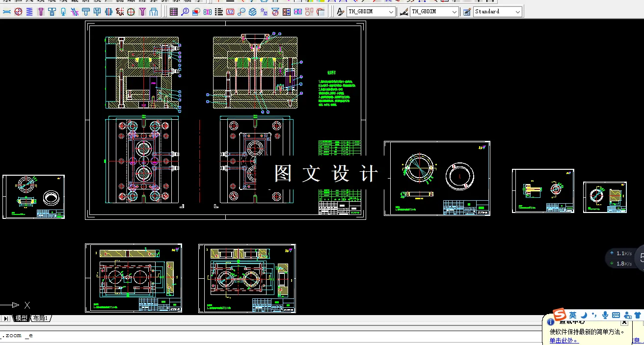The height and width of the screenshot is (345, 644).
Task: Click the symmetric bushing section icon
Action: (108, 11)
